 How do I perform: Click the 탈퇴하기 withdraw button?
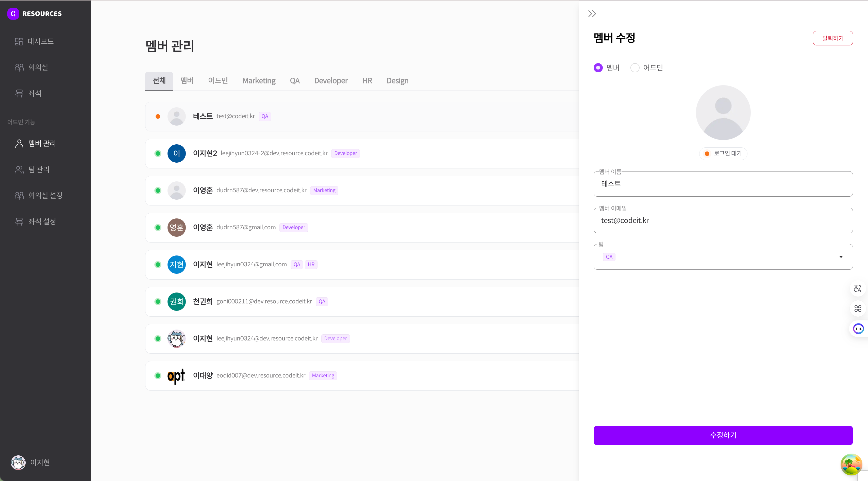pos(833,38)
